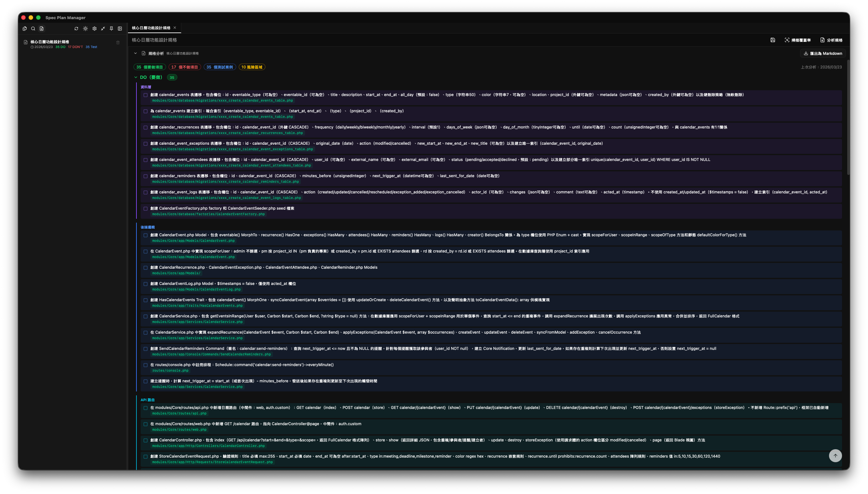Check the 為 calendar_events 建立索引 item
The height and width of the screenshot is (494, 868).
(x=145, y=111)
